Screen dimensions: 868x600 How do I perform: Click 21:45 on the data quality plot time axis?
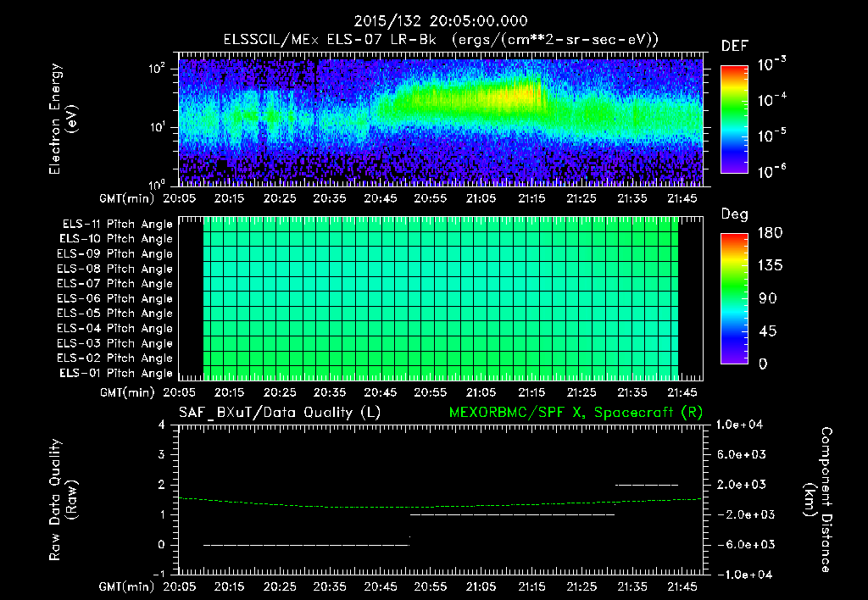click(682, 586)
